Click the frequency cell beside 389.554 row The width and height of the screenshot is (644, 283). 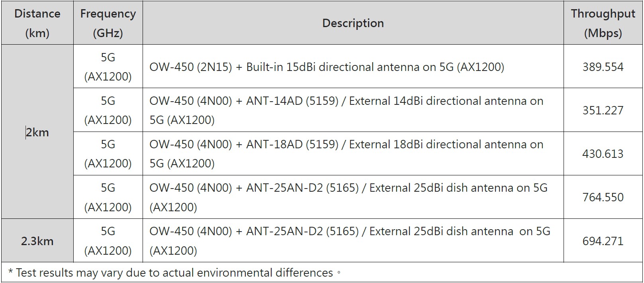pos(108,67)
